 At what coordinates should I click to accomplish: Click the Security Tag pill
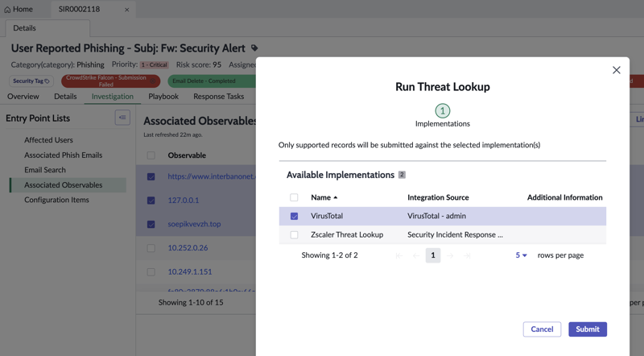[x=31, y=81]
